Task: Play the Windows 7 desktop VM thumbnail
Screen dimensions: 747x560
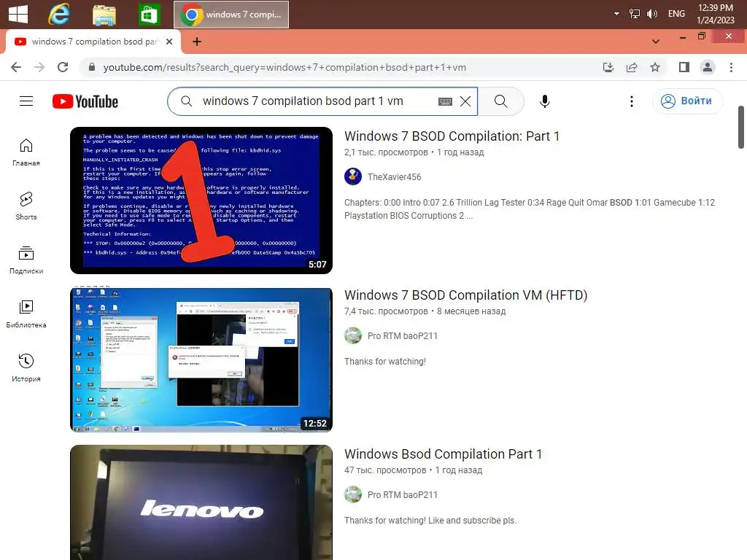Action: [201, 359]
